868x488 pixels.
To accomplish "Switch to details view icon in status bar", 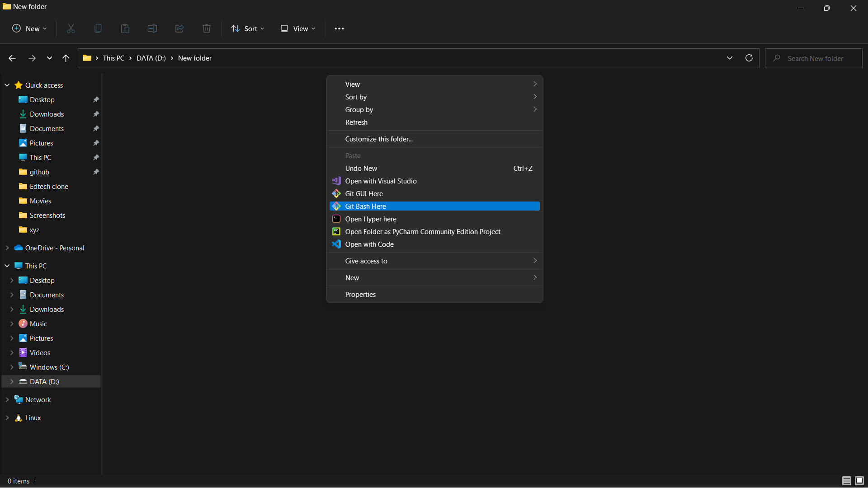I will click(846, 481).
